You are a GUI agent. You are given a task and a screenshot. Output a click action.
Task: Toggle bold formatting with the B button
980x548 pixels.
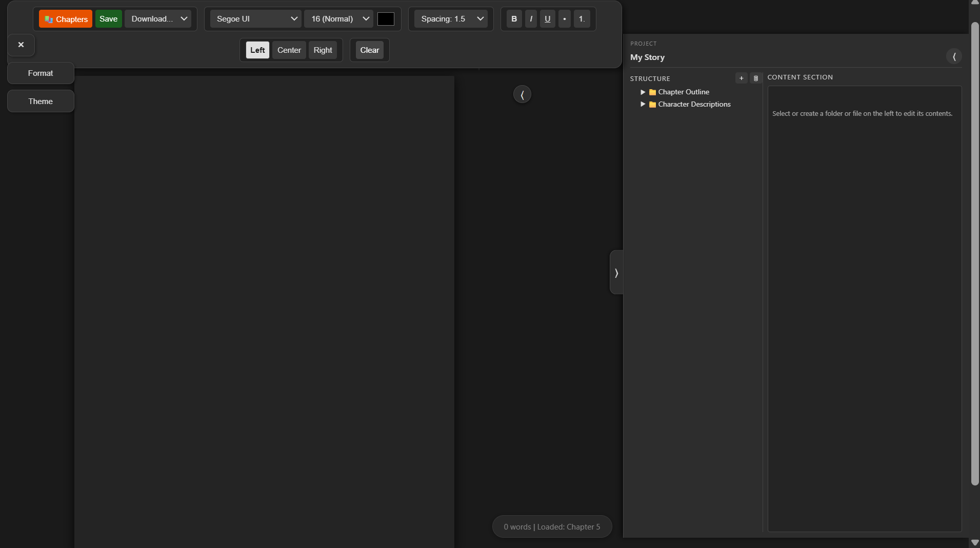coord(514,19)
